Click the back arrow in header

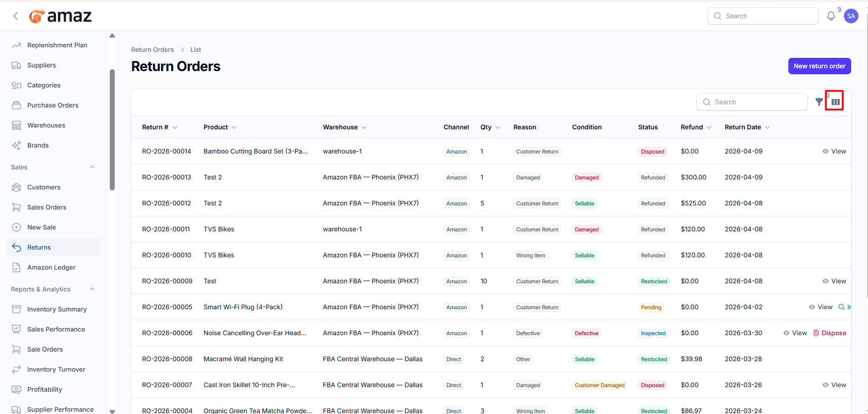[15, 16]
